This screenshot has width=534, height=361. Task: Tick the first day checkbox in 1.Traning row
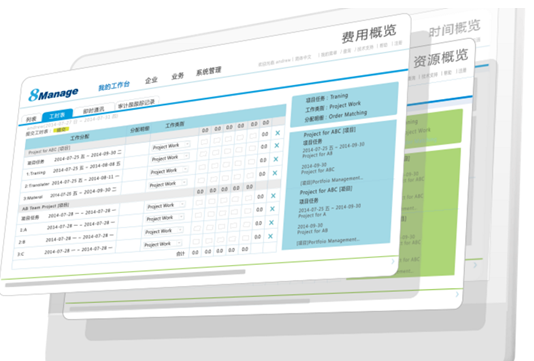pos(204,154)
